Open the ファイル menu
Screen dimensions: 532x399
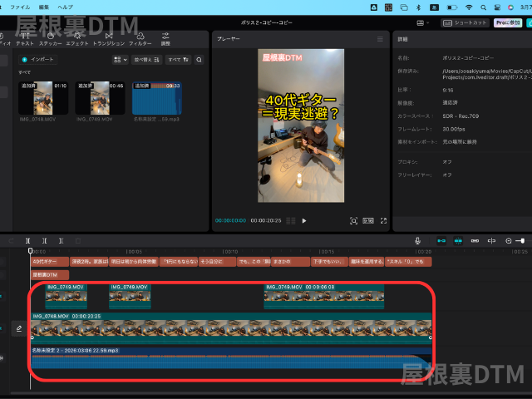pos(19,7)
